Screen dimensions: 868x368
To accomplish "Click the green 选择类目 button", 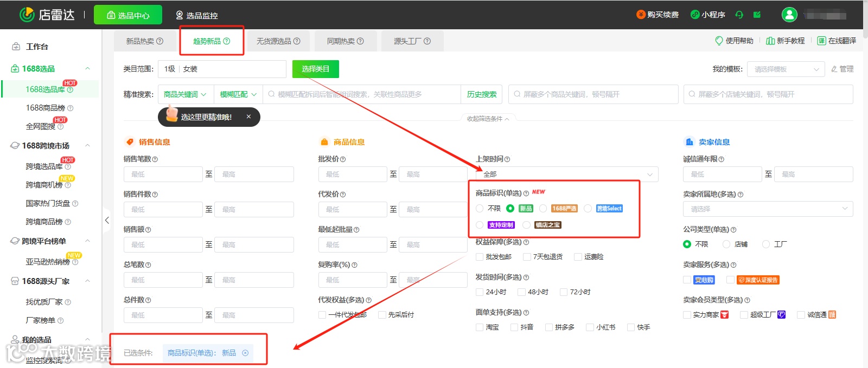I will (315, 69).
